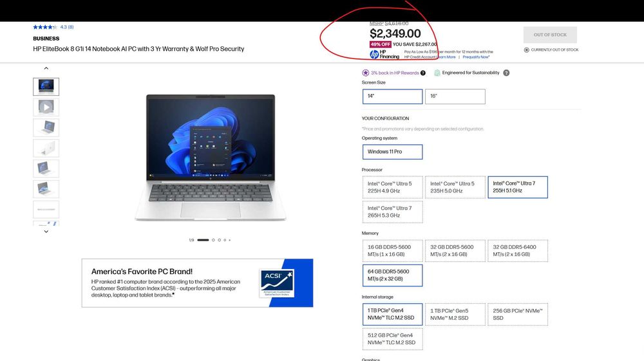Click the star rating icons
Image resolution: width=644 pixels, height=361 pixels.
tap(45, 27)
